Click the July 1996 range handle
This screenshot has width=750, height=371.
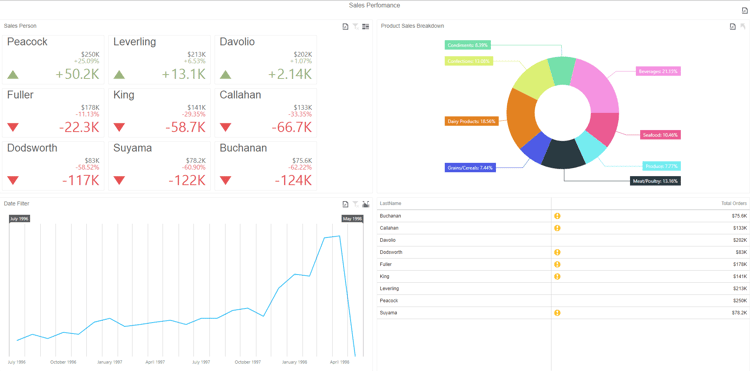tap(20, 218)
